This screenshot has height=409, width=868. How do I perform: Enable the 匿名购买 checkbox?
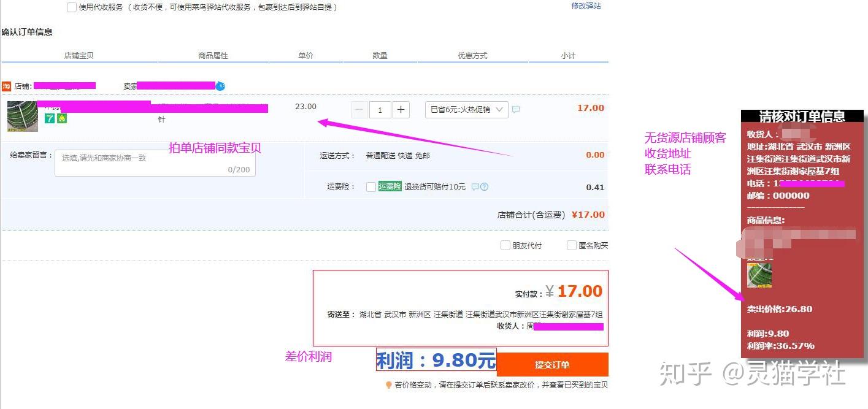point(572,245)
